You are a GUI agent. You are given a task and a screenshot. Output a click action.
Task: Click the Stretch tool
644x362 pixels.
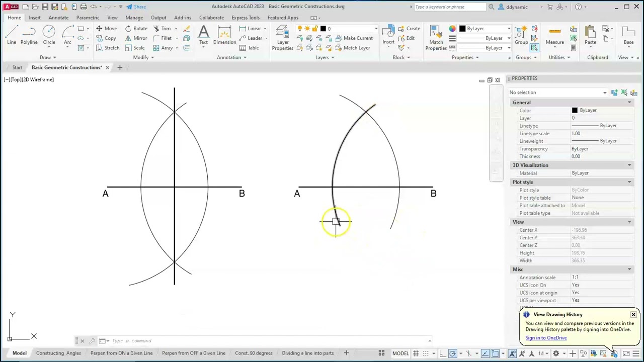pos(108,48)
